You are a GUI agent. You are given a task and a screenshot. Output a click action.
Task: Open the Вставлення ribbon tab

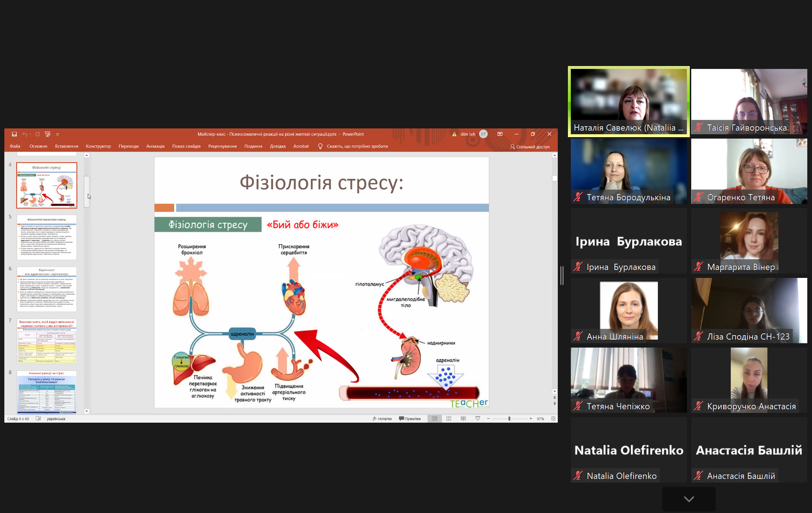coord(66,146)
